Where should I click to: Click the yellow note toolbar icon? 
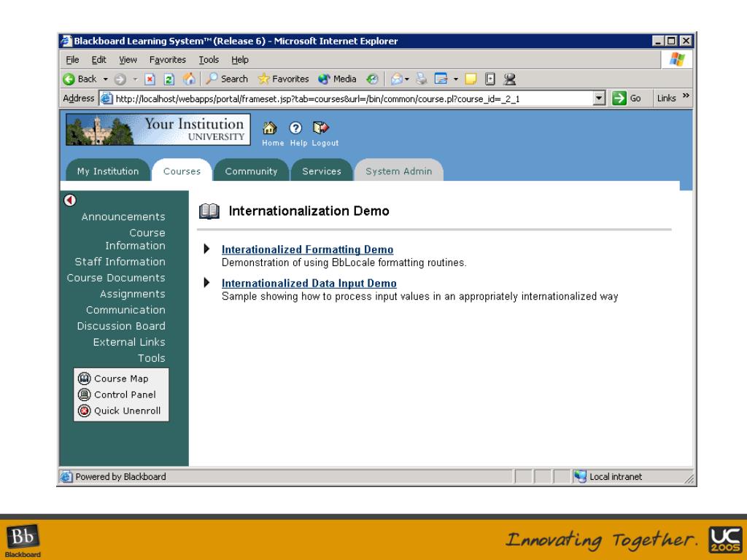pyautogui.click(x=471, y=79)
